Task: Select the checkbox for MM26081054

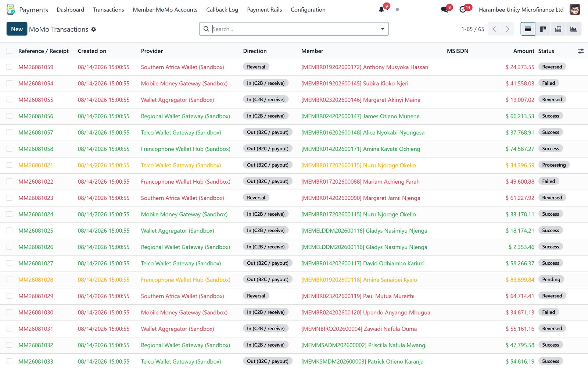Action: [10, 84]
